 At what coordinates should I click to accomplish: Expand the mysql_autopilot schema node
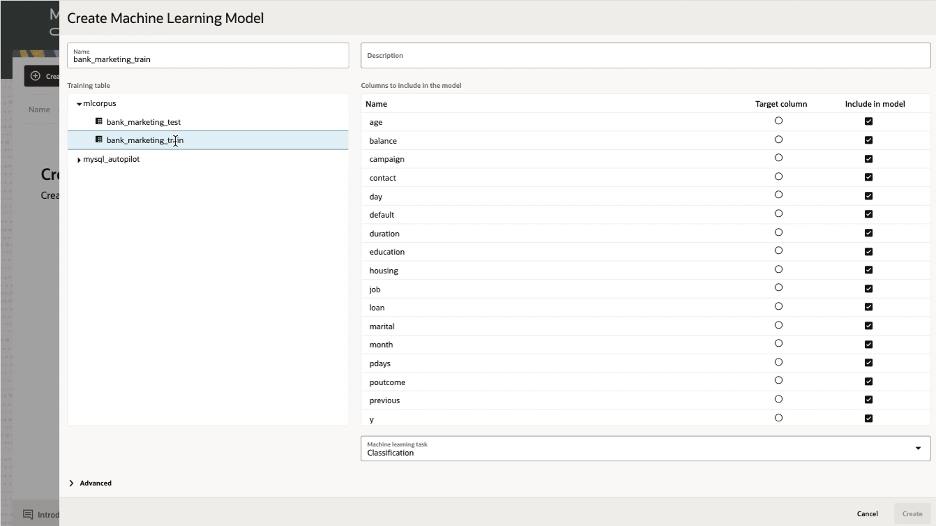[x=79, y=160]
